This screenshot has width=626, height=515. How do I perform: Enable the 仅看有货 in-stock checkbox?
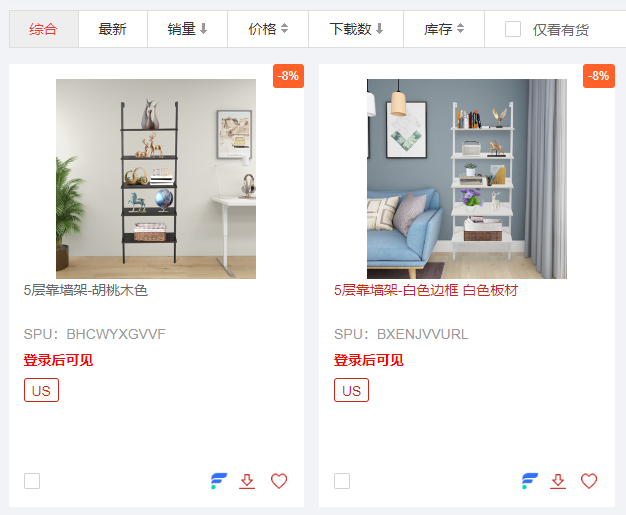[513, 29]
